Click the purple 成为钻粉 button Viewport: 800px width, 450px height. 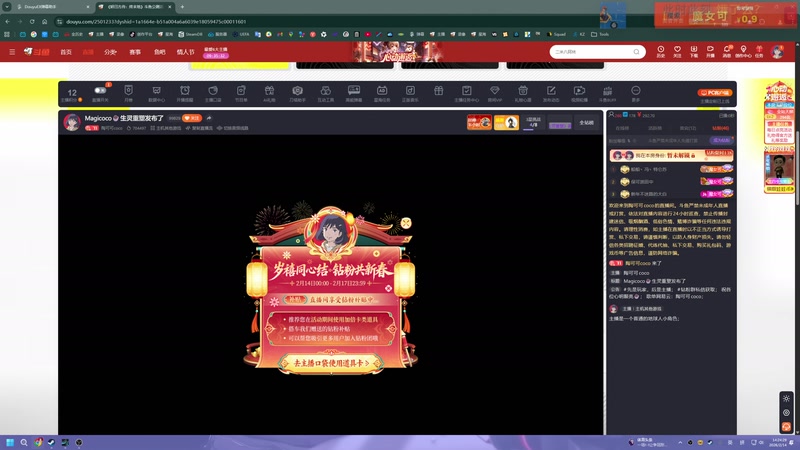click(721, 140)
